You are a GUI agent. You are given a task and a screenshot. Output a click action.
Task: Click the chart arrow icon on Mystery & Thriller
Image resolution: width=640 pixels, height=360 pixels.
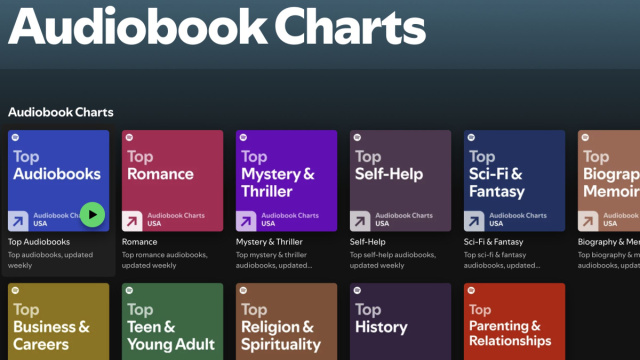tap(246, 221)
